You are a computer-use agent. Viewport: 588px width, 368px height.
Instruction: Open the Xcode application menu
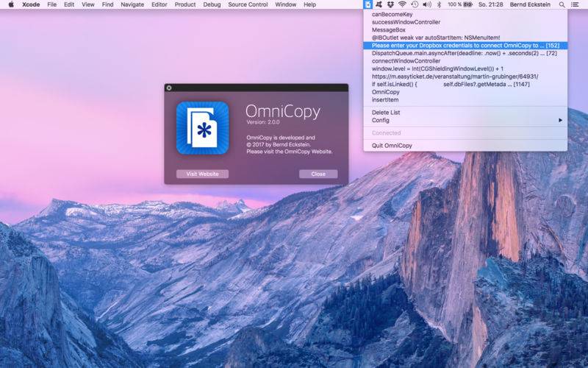(x=31, y=4)
